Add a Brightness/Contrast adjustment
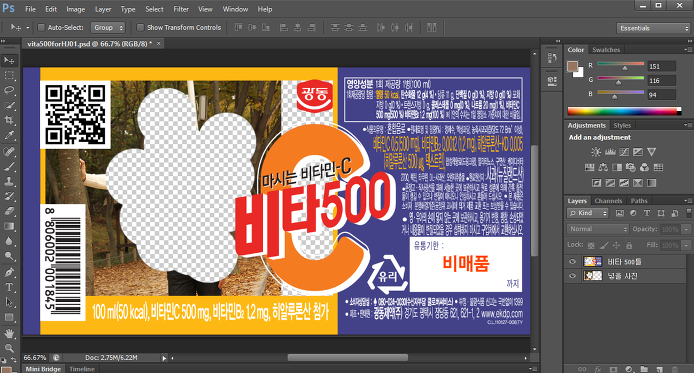This screenshot has height=373, width=694. tap(596, 152)
